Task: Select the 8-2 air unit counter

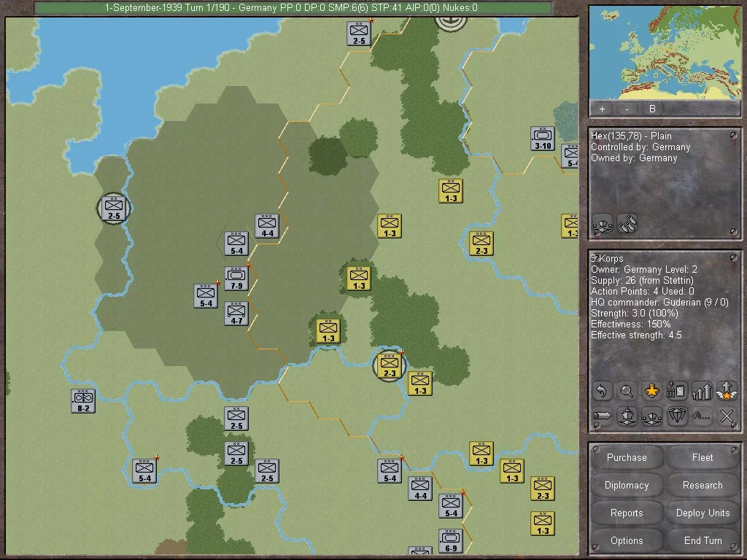Action: pos(83,401)
